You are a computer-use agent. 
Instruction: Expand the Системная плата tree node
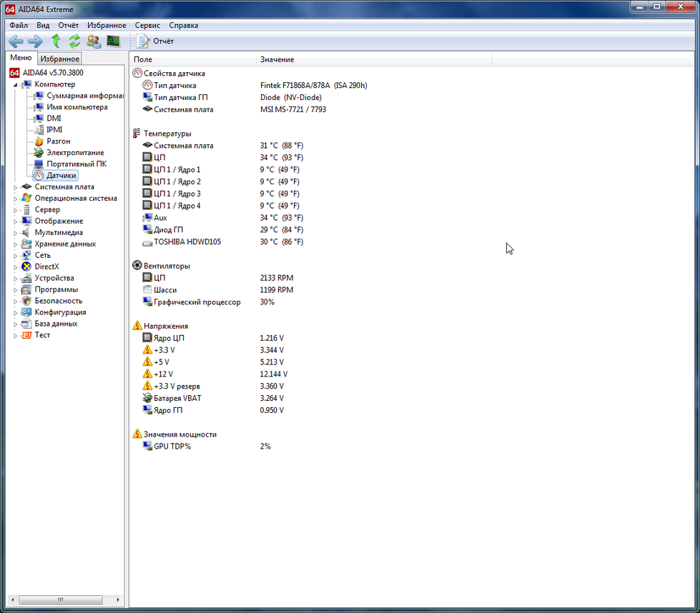(15, 187)
